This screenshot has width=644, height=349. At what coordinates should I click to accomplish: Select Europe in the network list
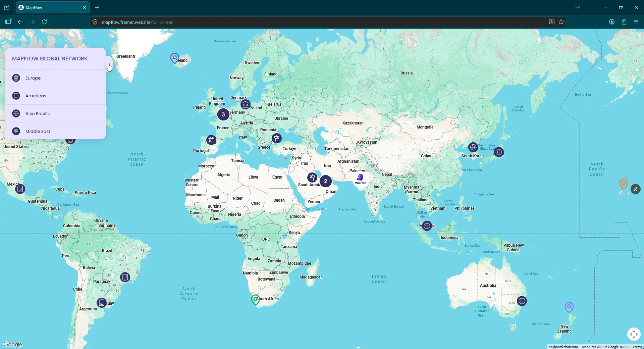click(x=56, y=78)
